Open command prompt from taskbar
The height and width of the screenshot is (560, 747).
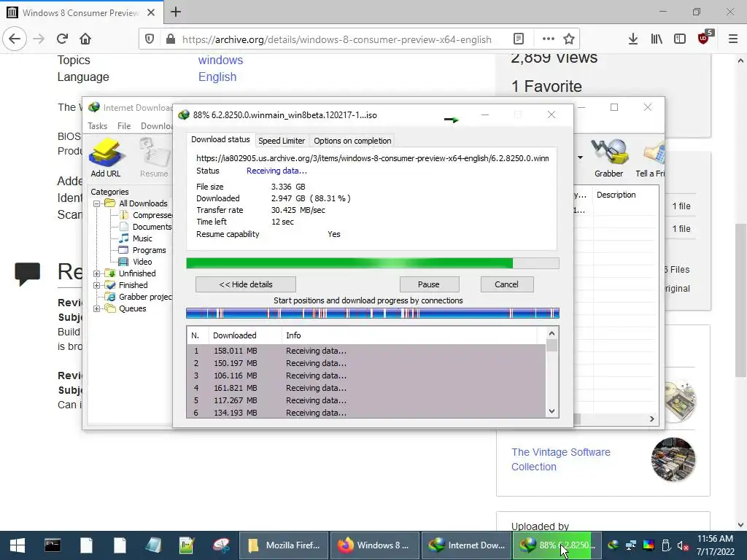53,545
